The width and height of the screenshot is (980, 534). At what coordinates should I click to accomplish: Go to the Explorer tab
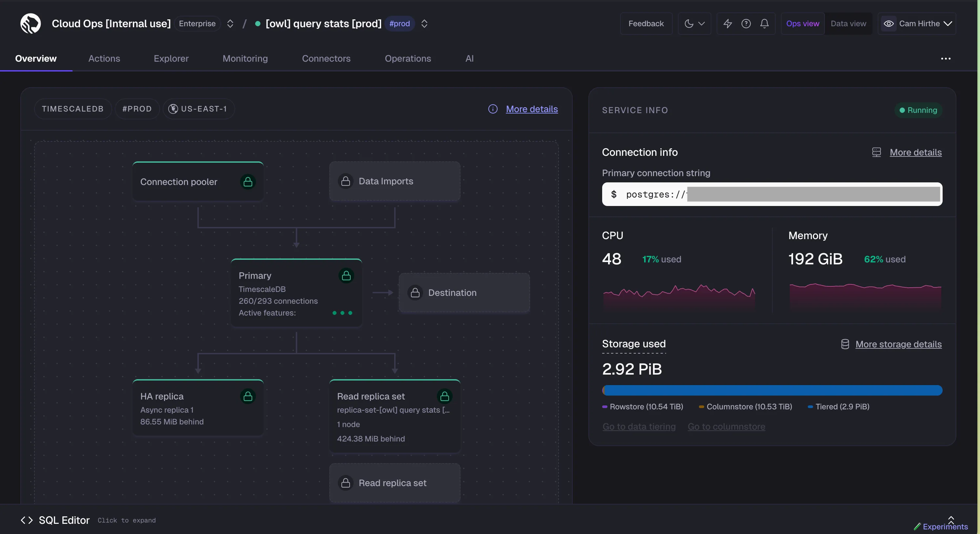point(171,59)
